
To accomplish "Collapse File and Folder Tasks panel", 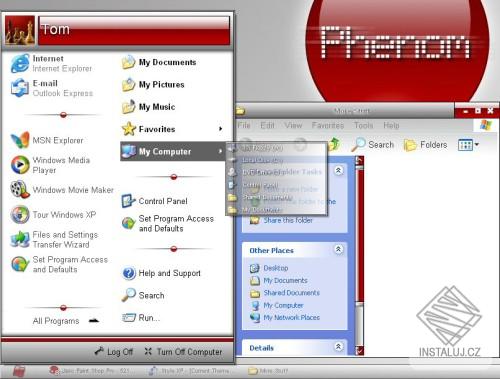I will point(338,171).
